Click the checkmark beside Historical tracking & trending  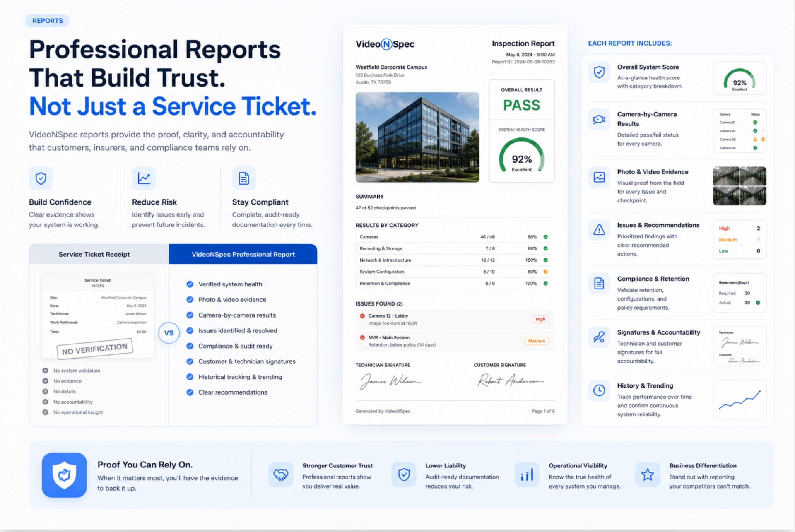(x=190, y=377)
